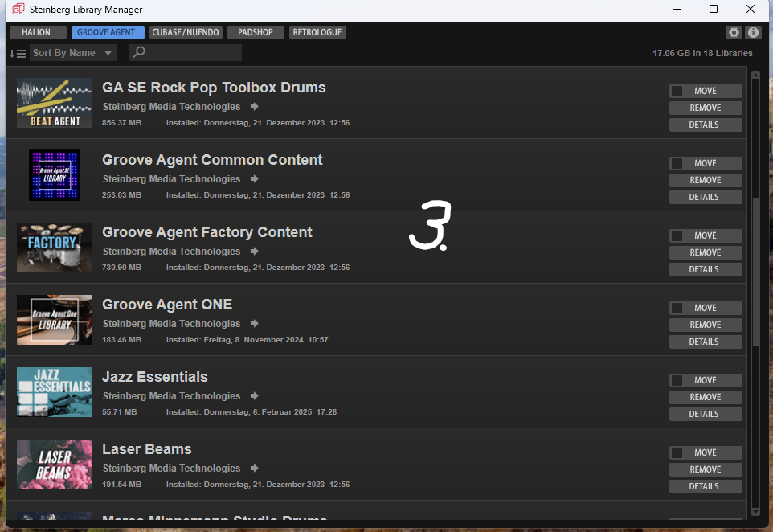
Task: Open the Sort By Name dropdown
Action: pyautogui.click(x=72, y=53)
